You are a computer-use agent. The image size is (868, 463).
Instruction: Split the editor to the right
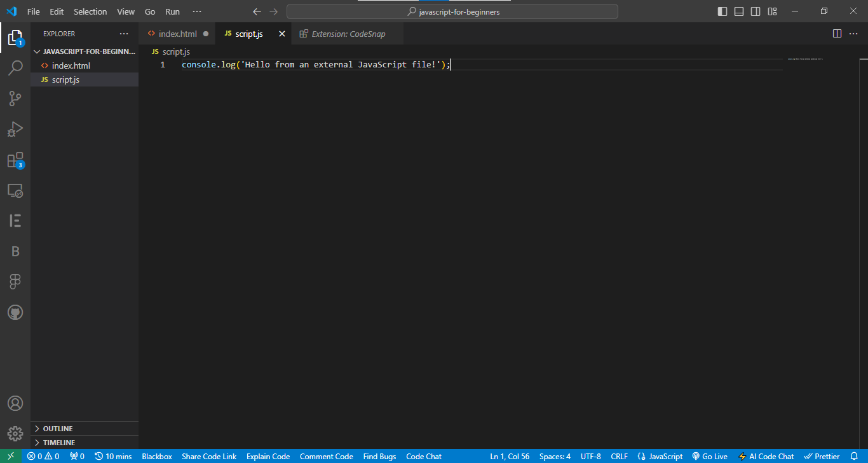tap(837, 34)
